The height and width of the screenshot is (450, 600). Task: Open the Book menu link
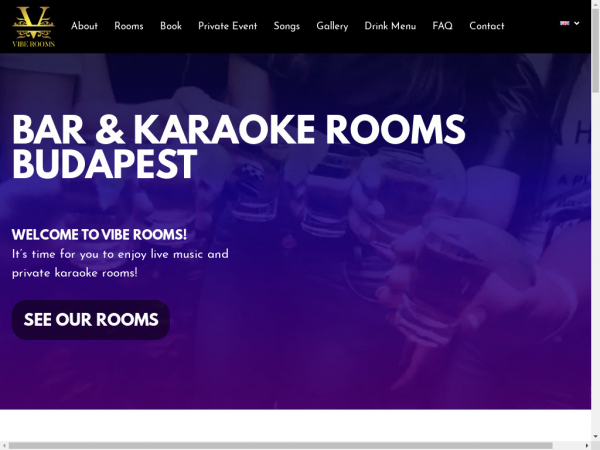171,26
